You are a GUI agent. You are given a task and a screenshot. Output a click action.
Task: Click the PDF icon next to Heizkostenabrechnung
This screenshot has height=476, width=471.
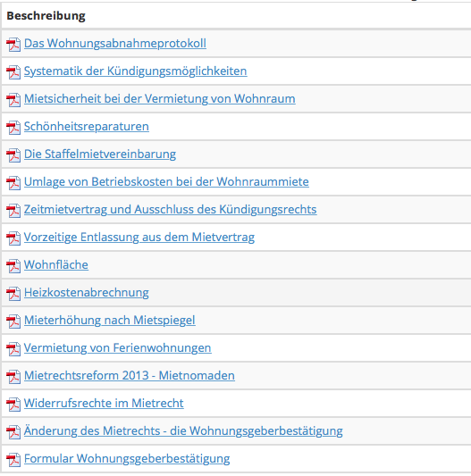13,293
